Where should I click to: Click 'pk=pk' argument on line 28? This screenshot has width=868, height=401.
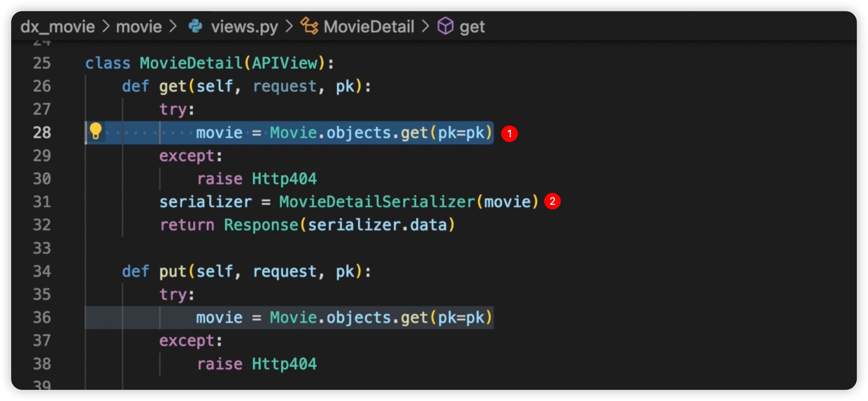tap(461, 133)
